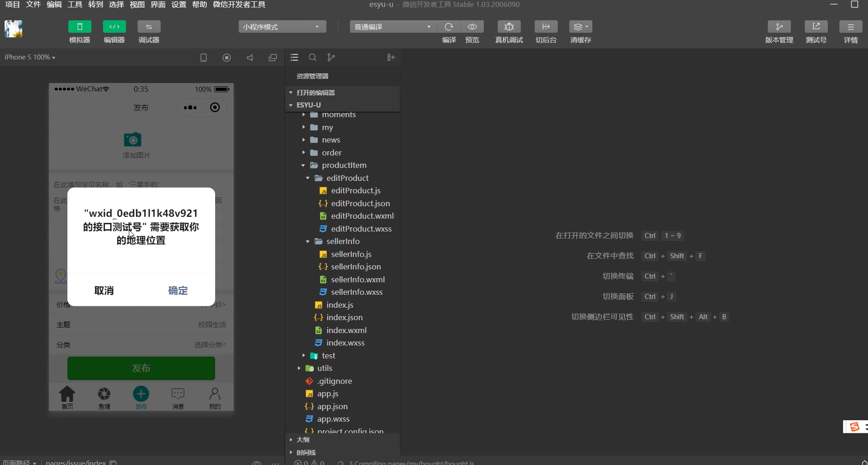Screen dimensions: 868x465
Task: Expand the timeline section
Action: coord(342,453)
